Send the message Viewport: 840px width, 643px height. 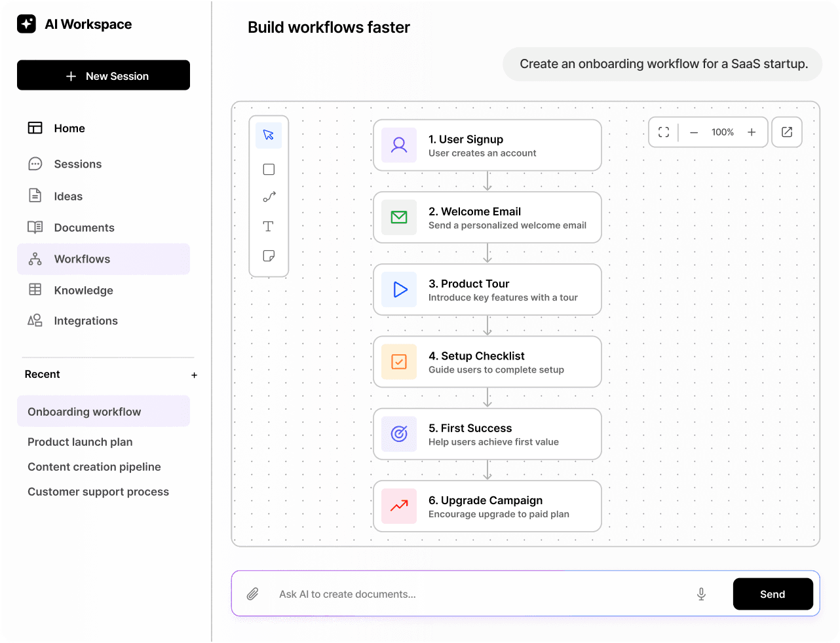coord(773,594)
